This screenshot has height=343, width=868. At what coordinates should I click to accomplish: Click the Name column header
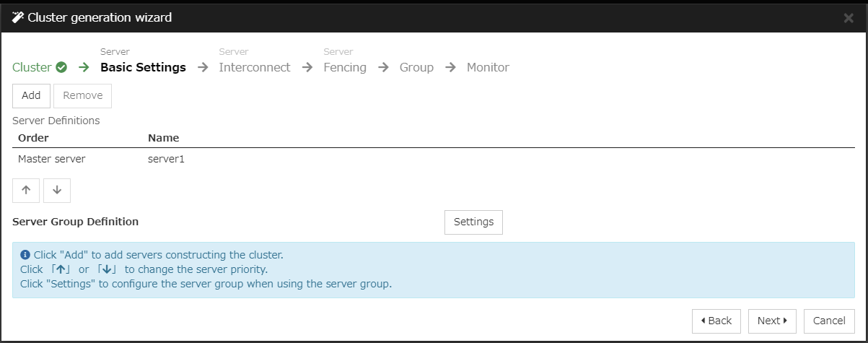(163, 137)
